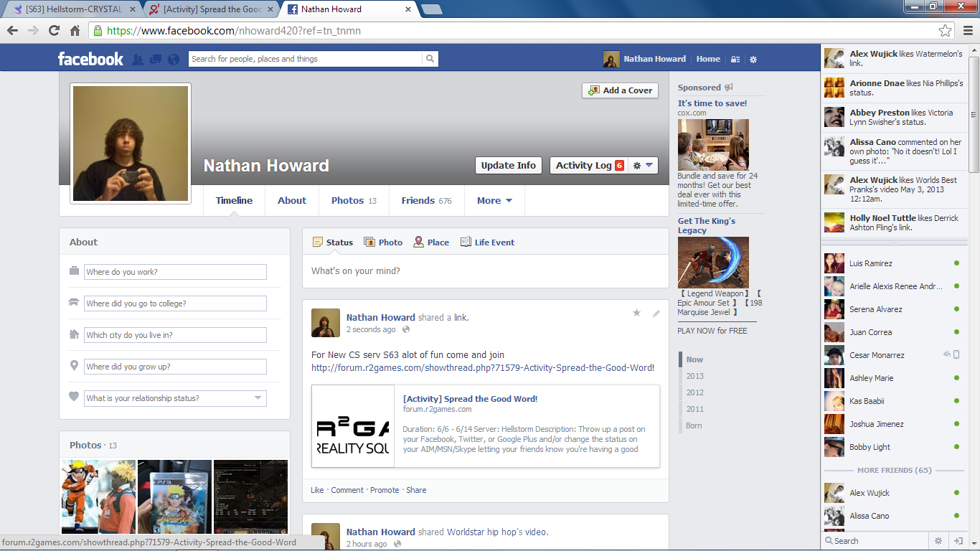Click the friend requests icon in header

click(138, 60)
